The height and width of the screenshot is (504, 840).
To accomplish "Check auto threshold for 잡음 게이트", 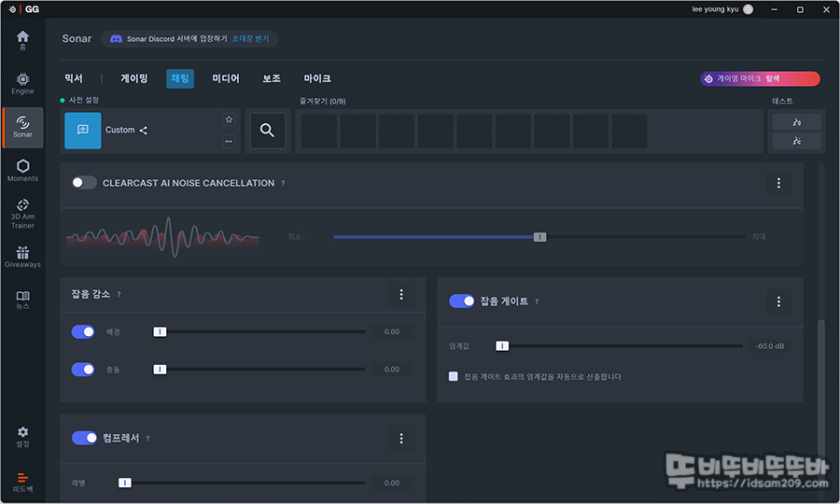I will pyautogui.click(x=454, y=376).
